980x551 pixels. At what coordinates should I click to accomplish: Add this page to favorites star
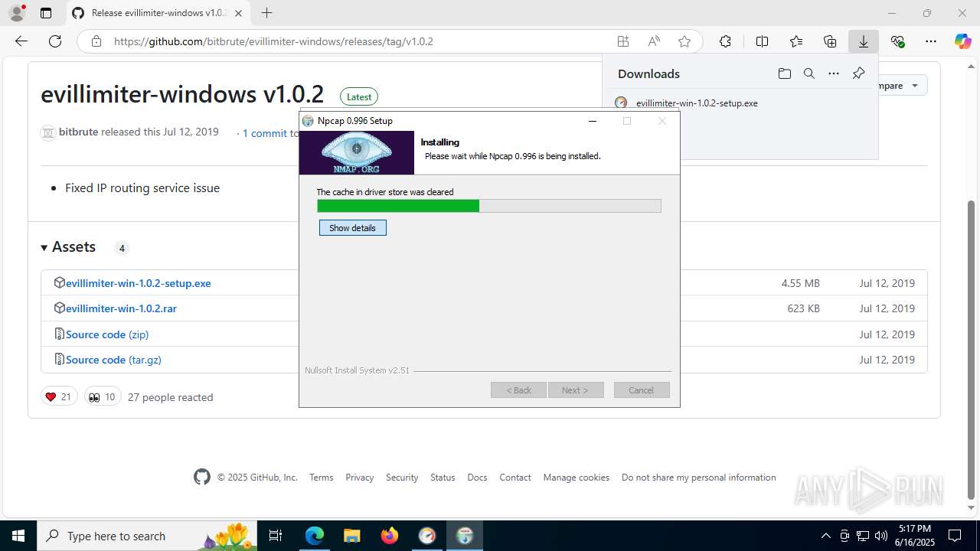point(684,41)
